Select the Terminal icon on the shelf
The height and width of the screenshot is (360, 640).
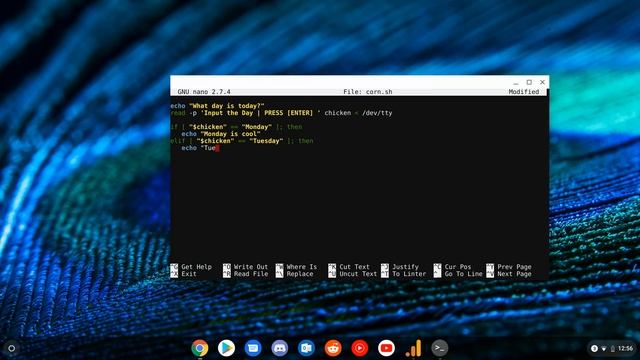tap(440, 348)
